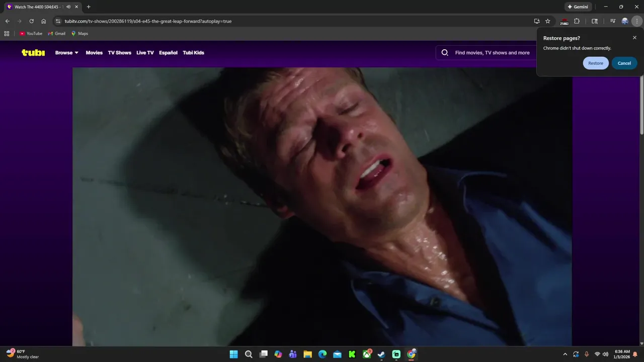Open the TV Shows section

(x=119, y=53)
